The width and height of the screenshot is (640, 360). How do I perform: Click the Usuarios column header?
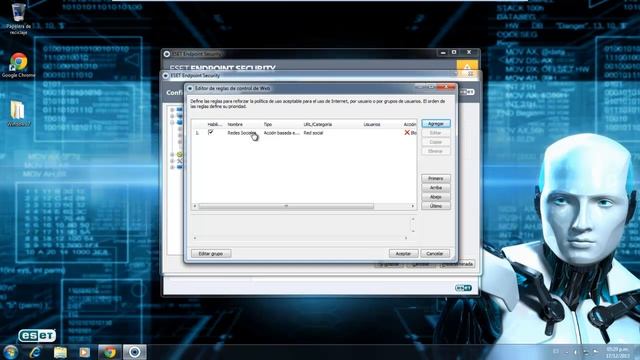tap(372, 124)
